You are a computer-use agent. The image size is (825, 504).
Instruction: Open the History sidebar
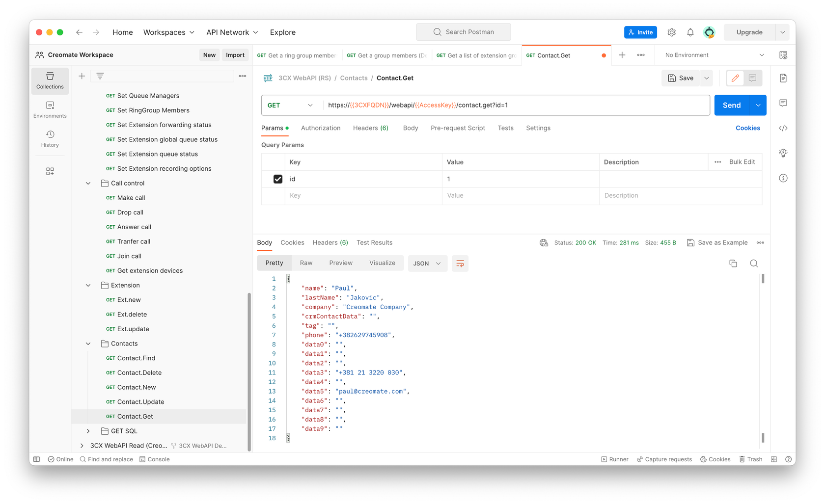50,138
